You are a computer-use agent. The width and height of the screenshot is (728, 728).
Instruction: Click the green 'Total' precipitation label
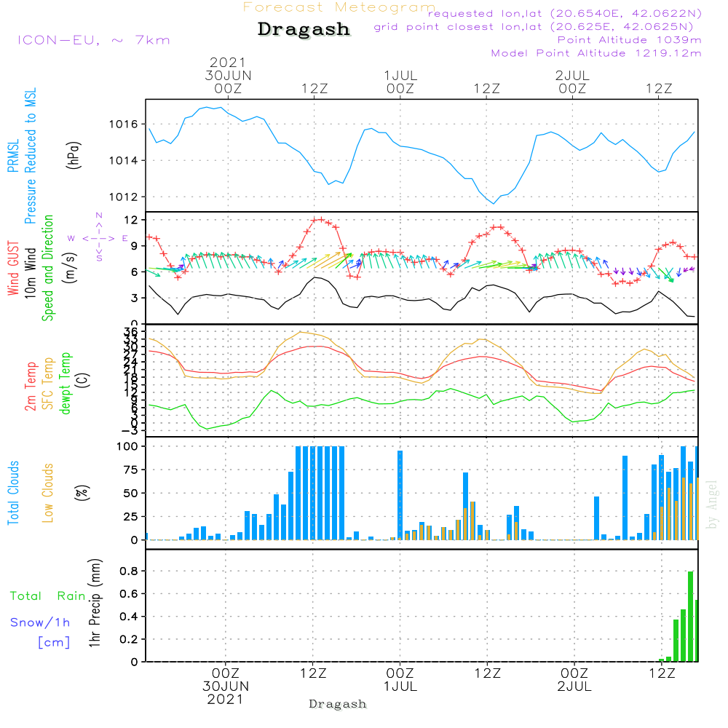point(25,596)
